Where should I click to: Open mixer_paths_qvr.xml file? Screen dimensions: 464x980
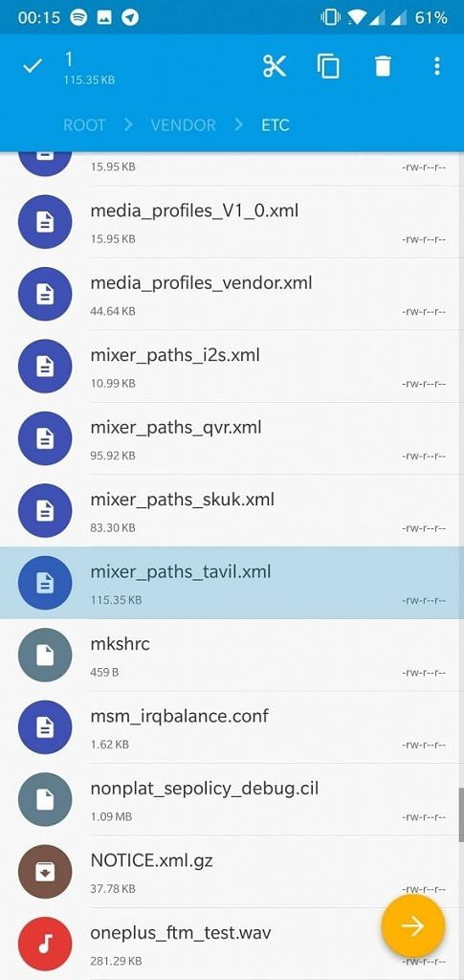pyautogui.click(x=232, y=438)
